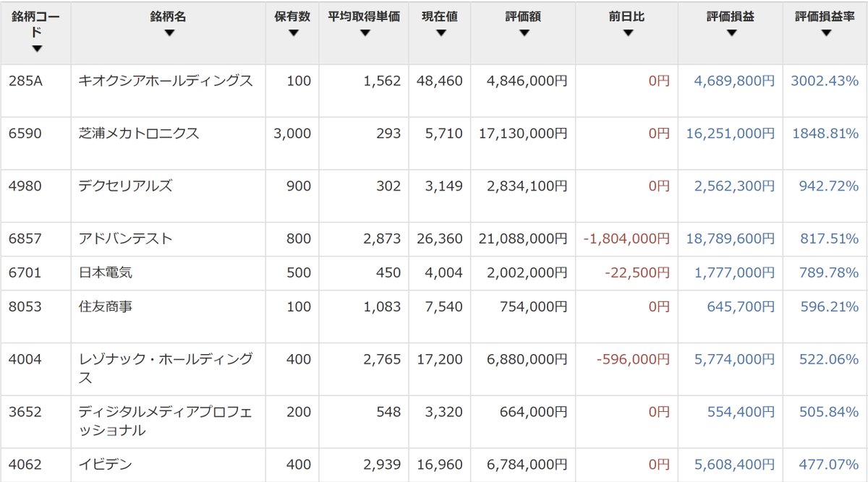Click 評価損益 value 4,689,800円
The width and height of the screenshot is (868, 482).
pos(734,81)
